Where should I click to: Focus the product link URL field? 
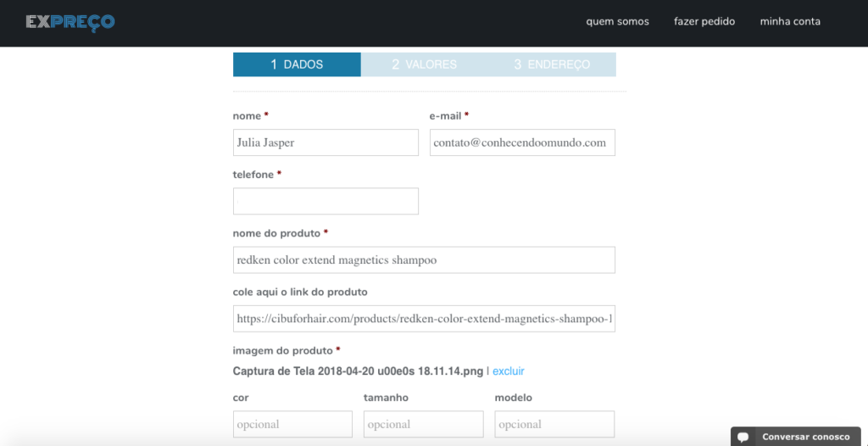(x=424, y=319)
